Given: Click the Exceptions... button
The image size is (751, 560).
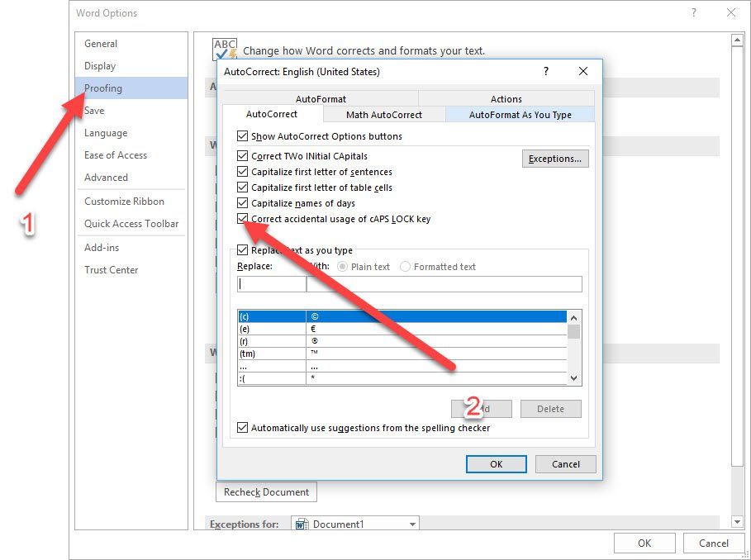Looking at the screenshot, I should (x=555, y=159).
